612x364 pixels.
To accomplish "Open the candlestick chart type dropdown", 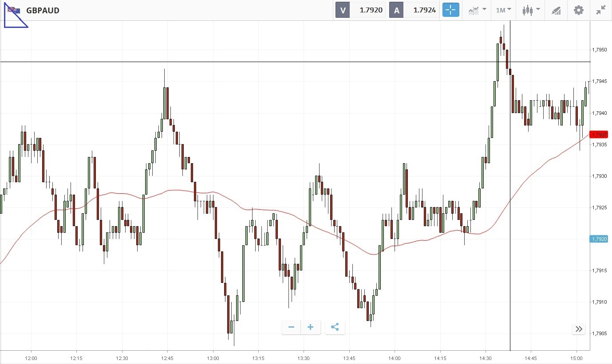I will click(531, 10).
